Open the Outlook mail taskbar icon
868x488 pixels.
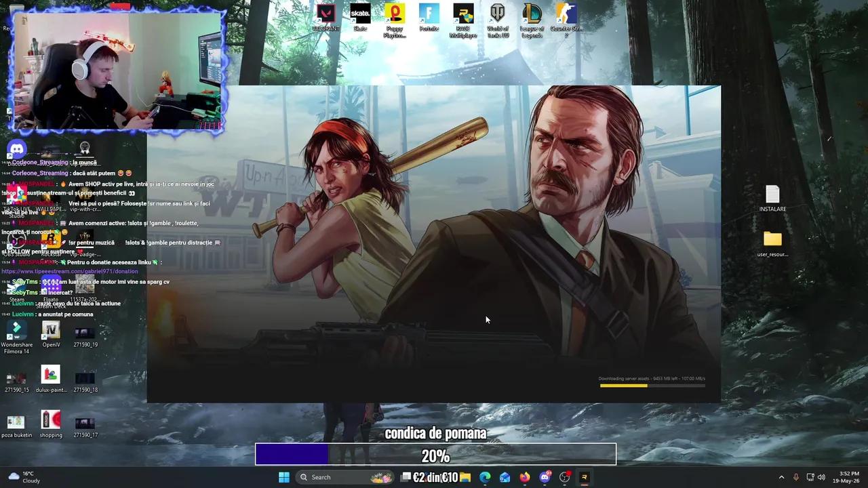coord(505,477)
